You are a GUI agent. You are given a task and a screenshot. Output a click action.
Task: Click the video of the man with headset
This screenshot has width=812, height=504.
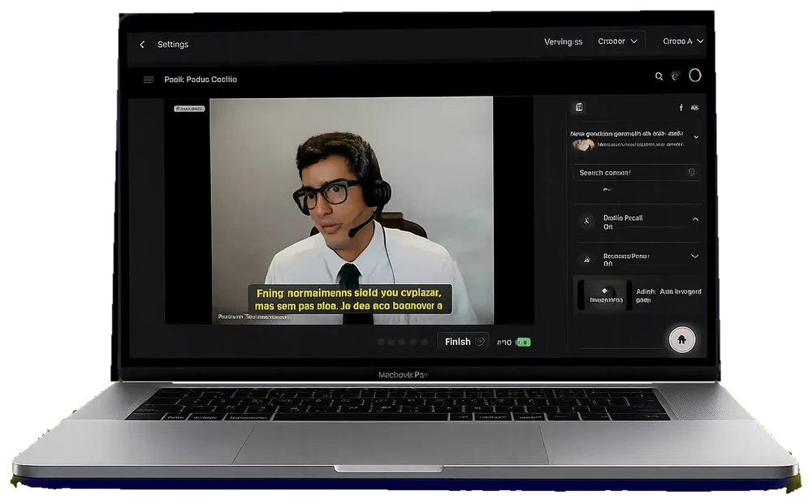(351, 210)
